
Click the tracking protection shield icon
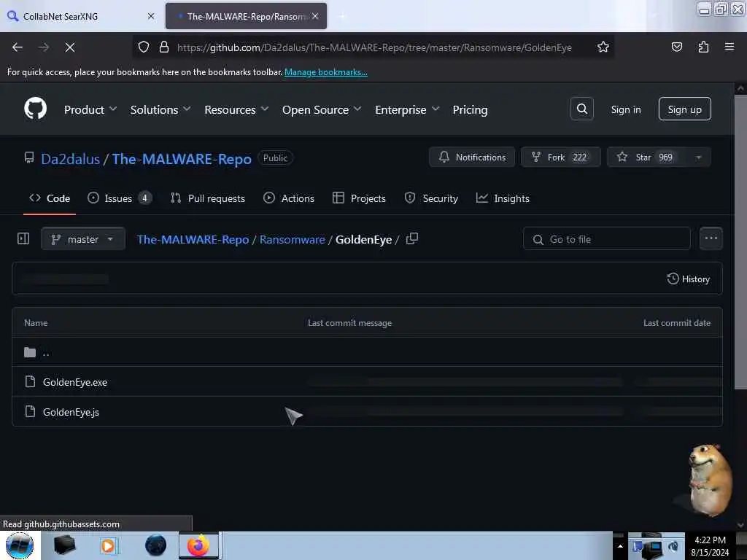coord(144,47)
